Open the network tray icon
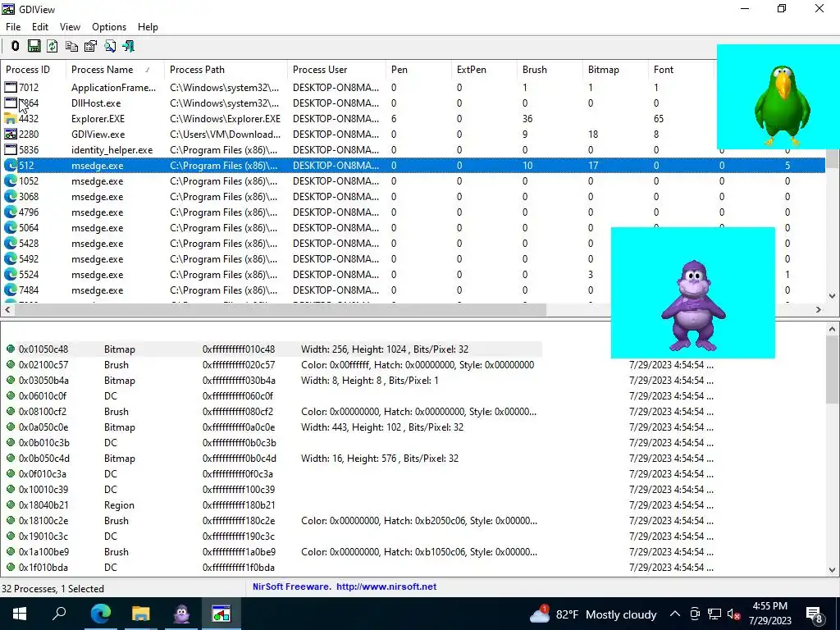The image size is (840, 630). point(714,614)
